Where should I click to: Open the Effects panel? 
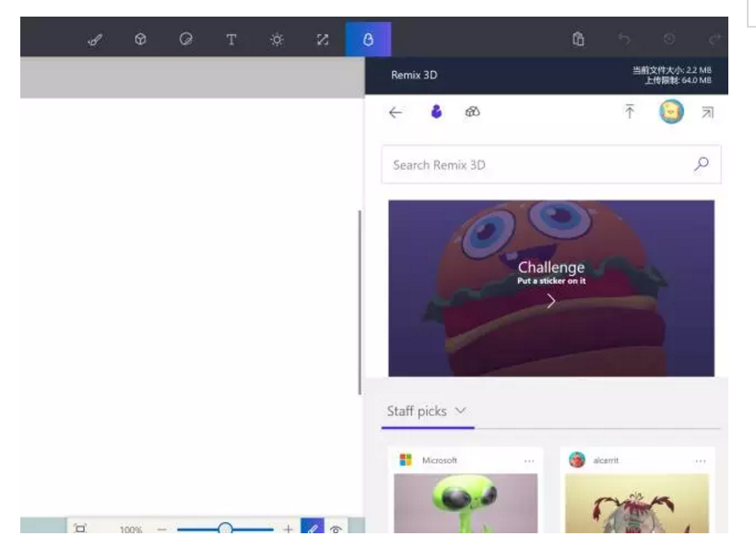(274, 39)
